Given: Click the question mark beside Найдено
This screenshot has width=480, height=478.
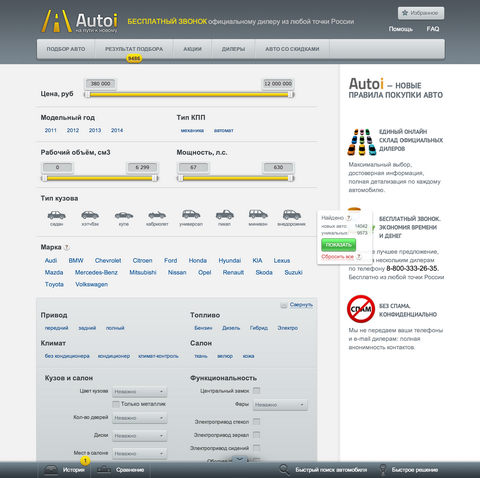Looking at the screenshot, I should pyautogui.click(x=349, y=218).
